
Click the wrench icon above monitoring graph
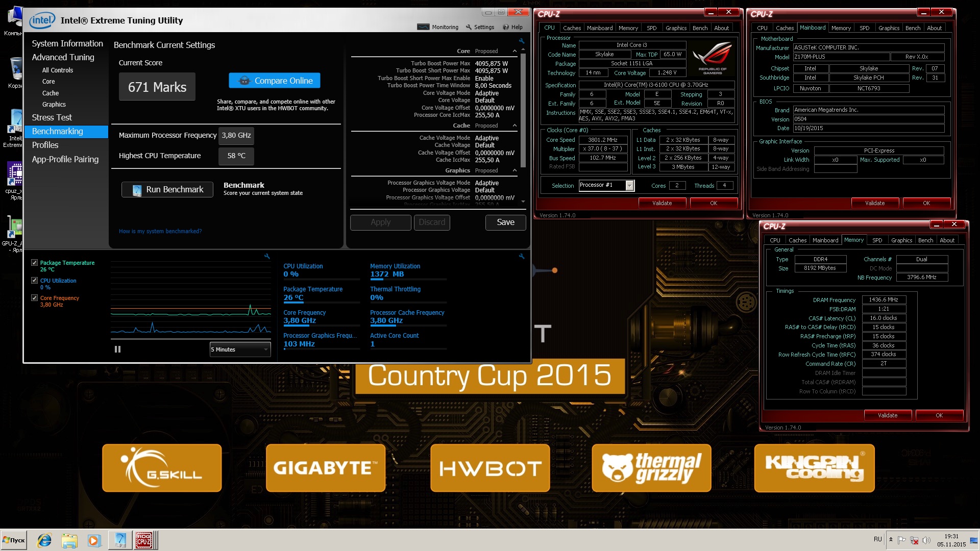266,256
